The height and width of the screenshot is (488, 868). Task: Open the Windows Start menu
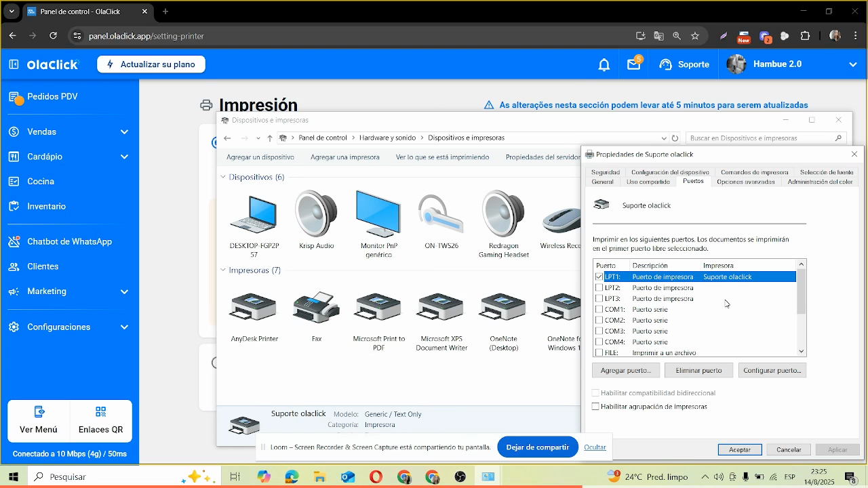[x=13, y=476]
